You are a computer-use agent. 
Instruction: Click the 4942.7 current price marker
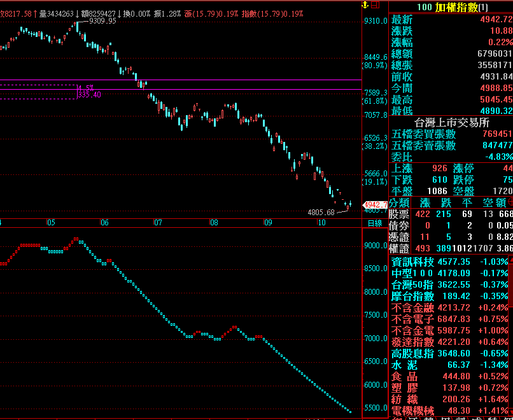pyautogui.click(x=376, y=205)
